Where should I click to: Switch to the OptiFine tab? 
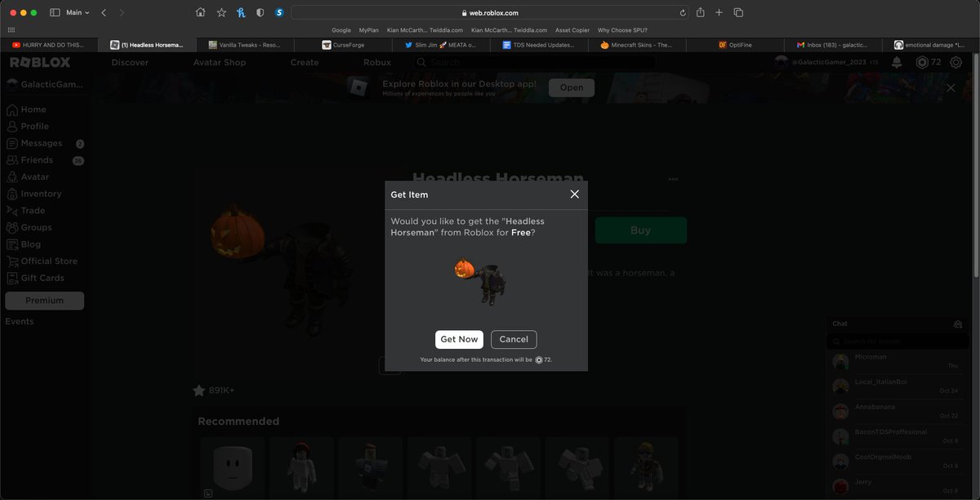tap(735, 45)
